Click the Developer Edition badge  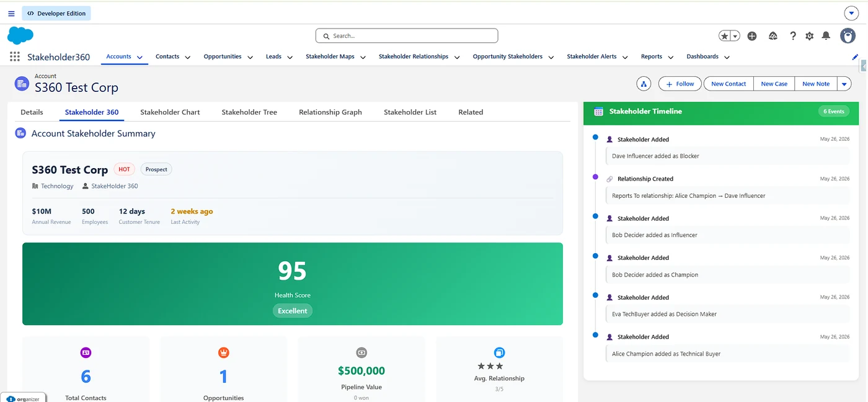[56, 13]
